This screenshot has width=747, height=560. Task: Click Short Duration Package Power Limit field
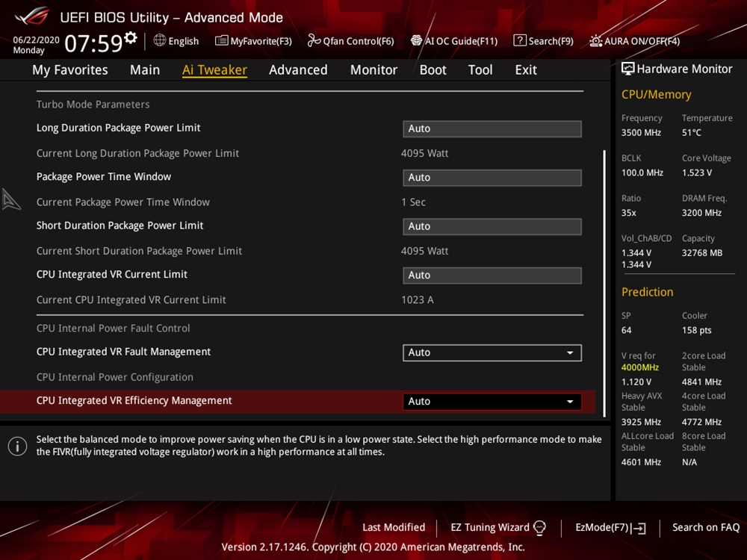(x=492, y=226)
